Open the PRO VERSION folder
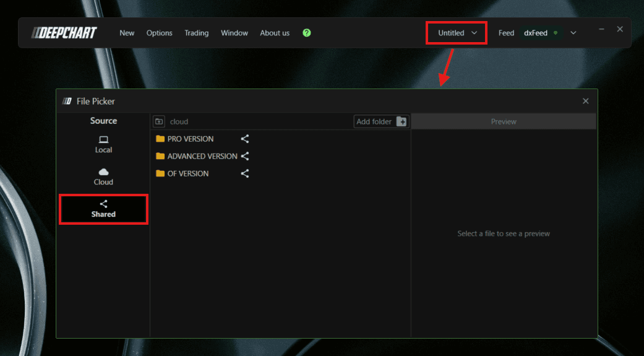 point(190,139)
